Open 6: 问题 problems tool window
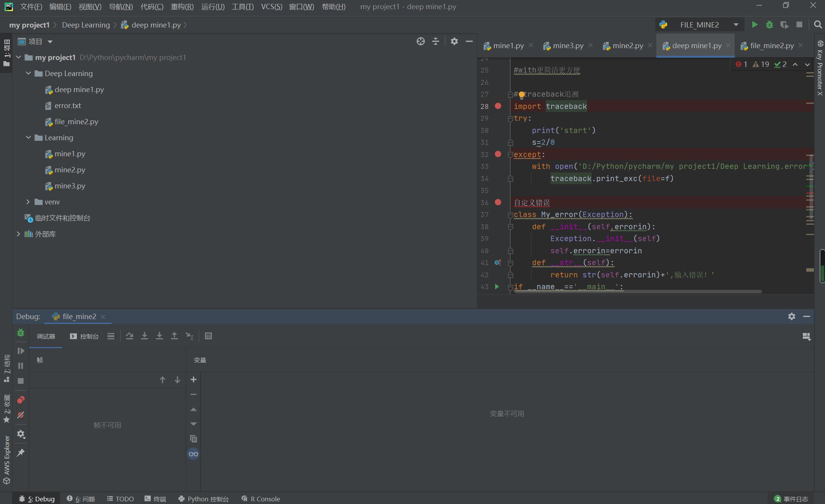 [x=81, y=499]
